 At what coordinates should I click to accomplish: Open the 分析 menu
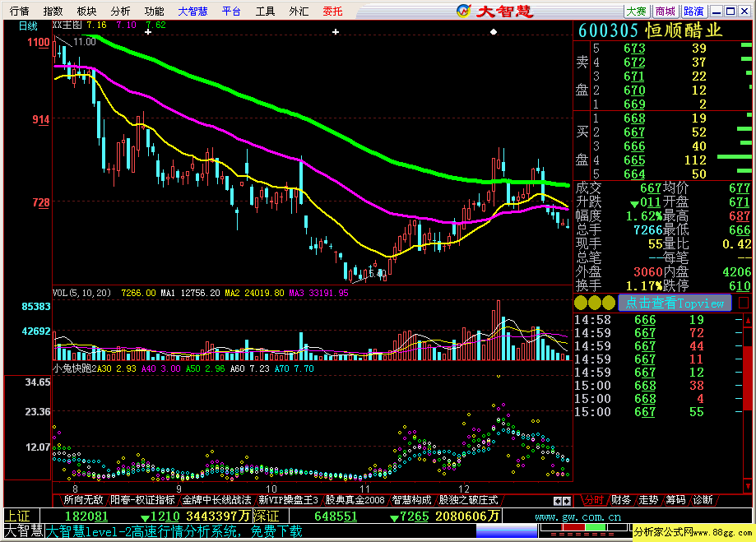pyautogui.click(x=120, y=11)
